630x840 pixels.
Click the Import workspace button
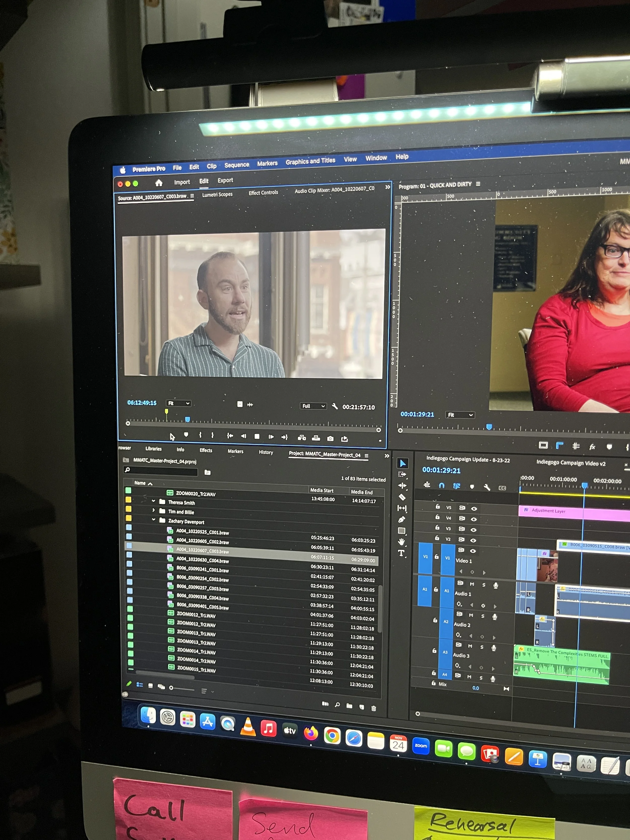tap(182, 182)
